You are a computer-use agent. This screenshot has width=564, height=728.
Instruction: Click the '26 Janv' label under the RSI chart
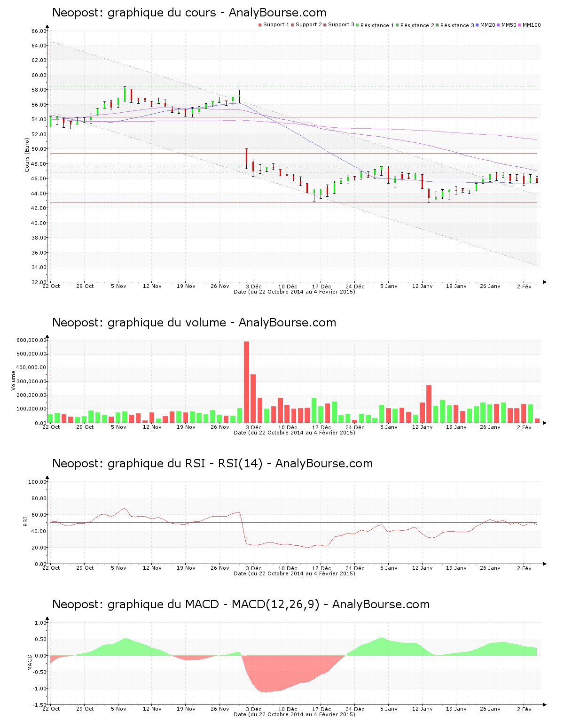(490, 568)
